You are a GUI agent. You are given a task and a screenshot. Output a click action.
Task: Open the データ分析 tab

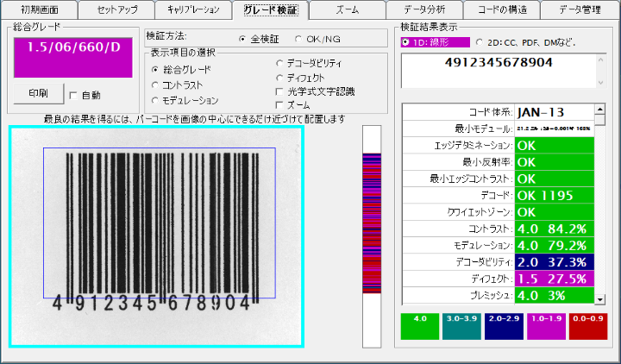coord(424,9)
